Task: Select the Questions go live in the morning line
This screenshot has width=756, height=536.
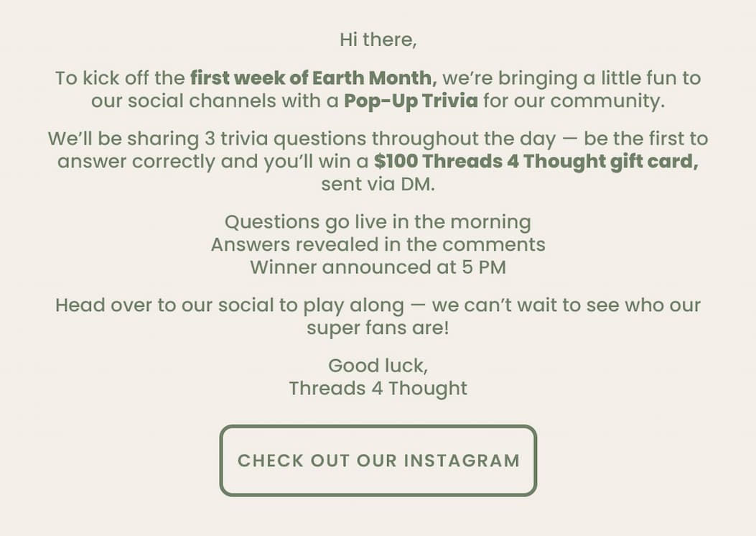Action: coord(378,221)
